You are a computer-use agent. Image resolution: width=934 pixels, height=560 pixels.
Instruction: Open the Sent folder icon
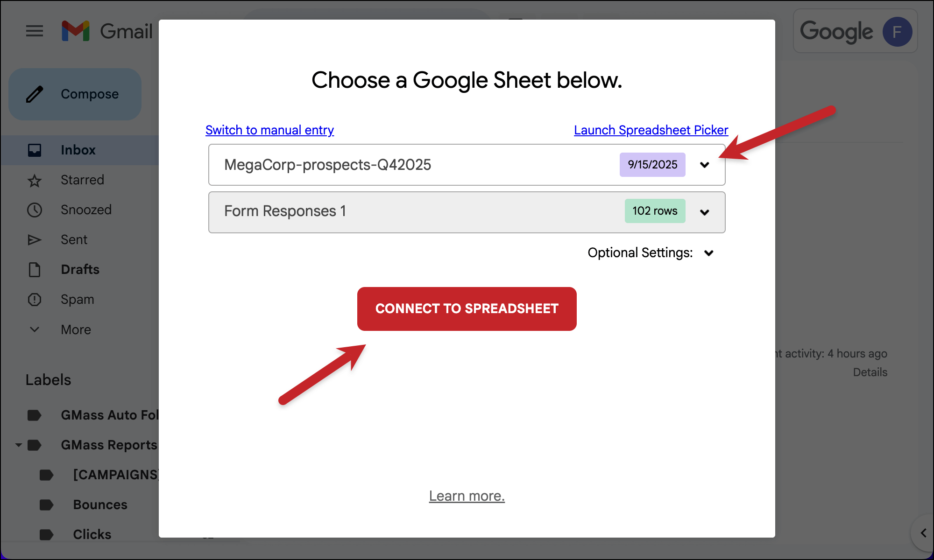[x=35, y=239]
